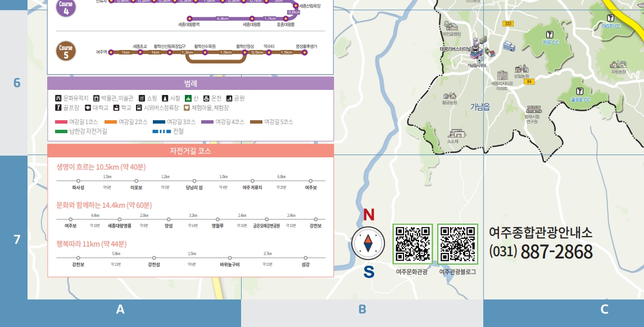The height and width of the screenshot is (327, 644).
Task: Click the 유림농장 farm illustration
Action: click(618, 65)
